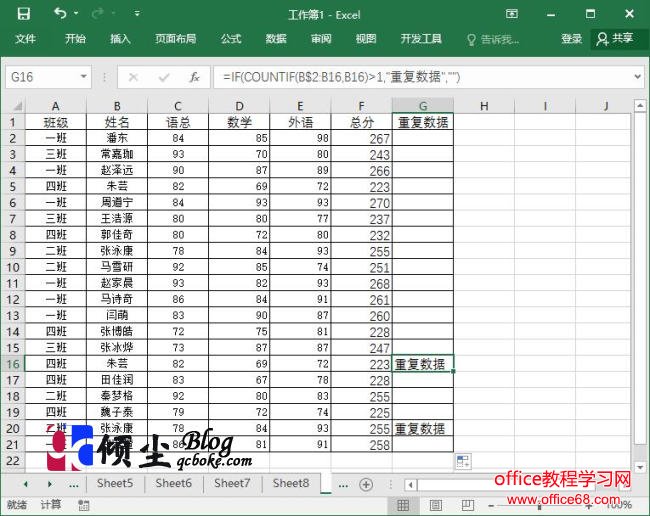Open the 页面布局 tab
This screenshot has height=516, width=650.
175,39
